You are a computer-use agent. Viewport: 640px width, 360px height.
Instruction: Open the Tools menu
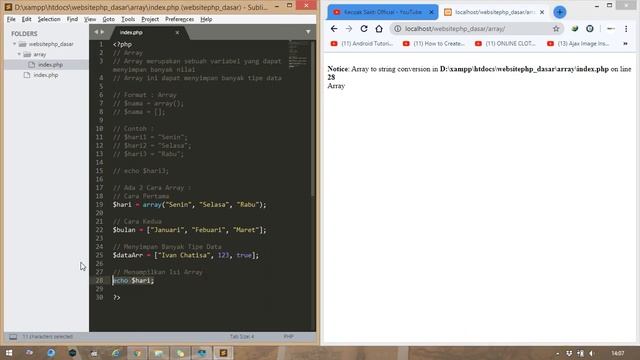click(128, 19)
